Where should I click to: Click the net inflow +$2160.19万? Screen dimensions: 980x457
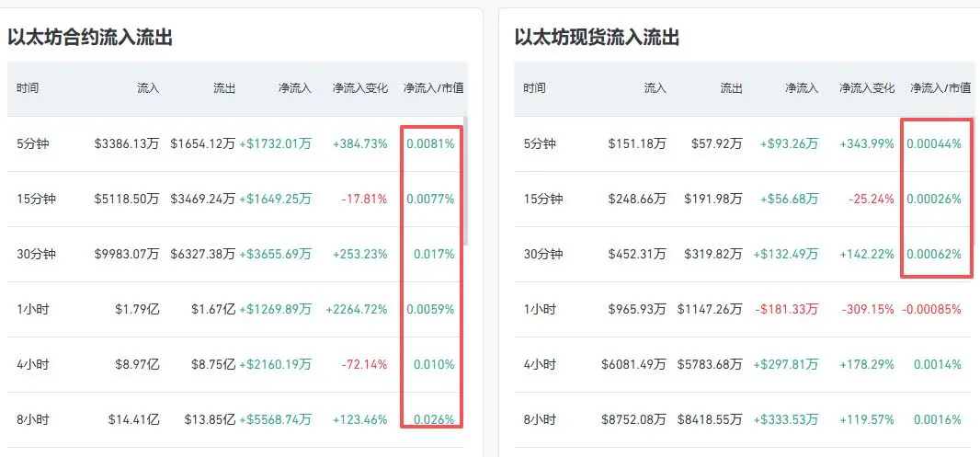[x=275, y=364]
